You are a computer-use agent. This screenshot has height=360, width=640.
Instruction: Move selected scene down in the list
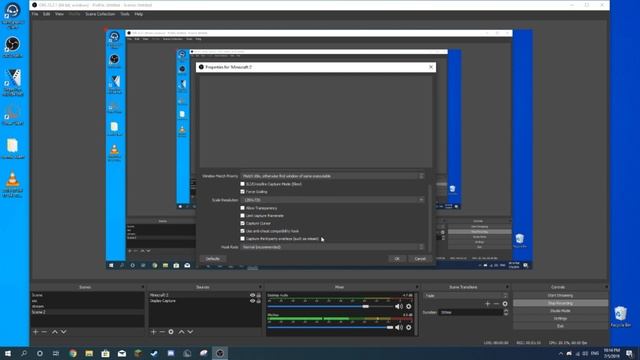coord(63,332)
